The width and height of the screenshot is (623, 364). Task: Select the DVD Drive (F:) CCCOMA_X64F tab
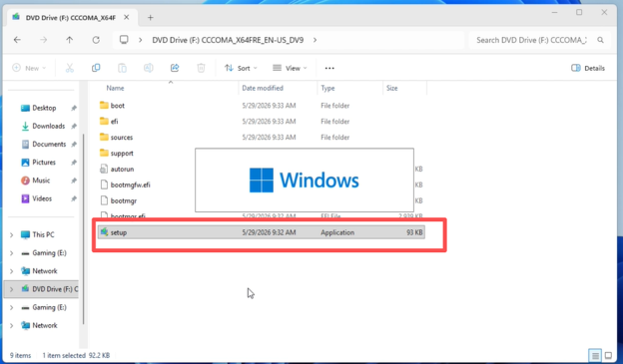(71, 18)
